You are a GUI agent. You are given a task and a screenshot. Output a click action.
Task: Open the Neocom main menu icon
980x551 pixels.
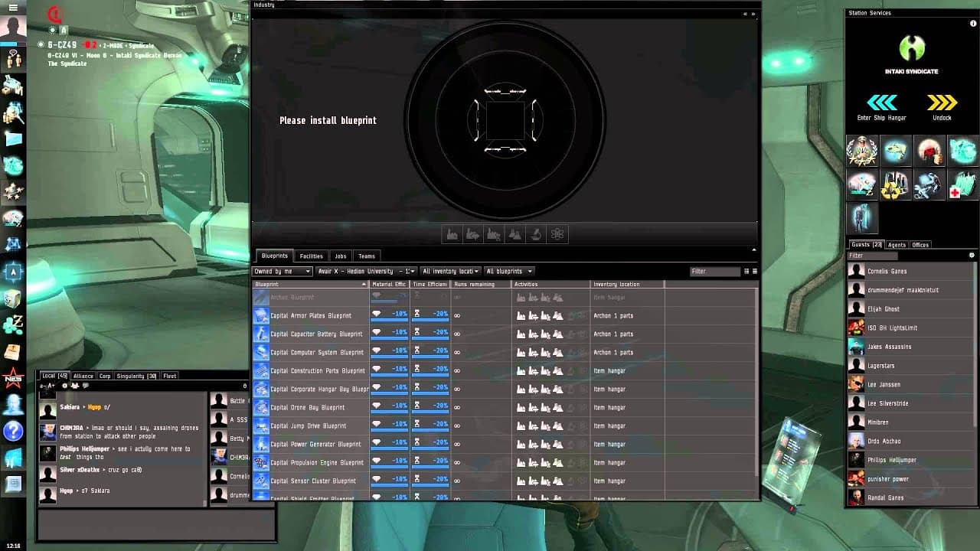13,7
